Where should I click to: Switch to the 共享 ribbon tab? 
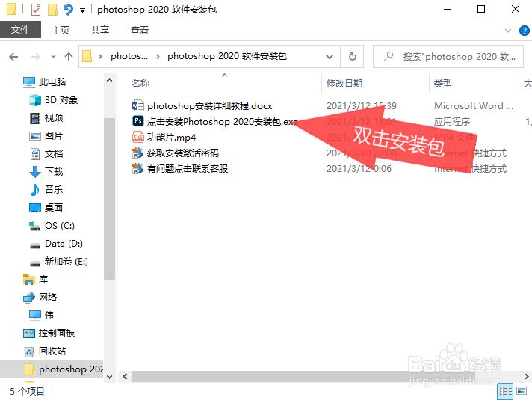coord(100,30)
